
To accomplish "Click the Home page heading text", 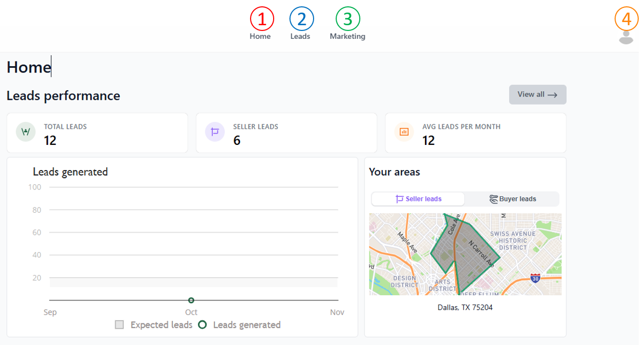I will [28, 67].
